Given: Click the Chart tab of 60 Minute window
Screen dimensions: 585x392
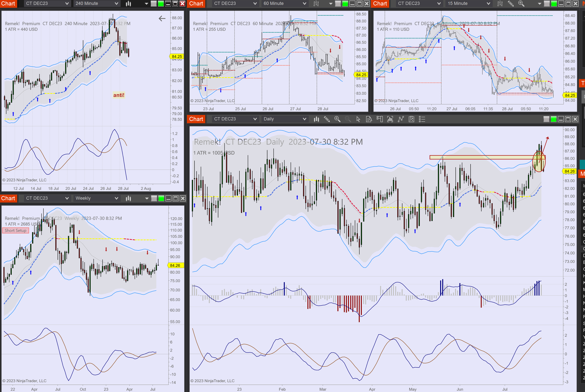Looking at the screenshot, I should click(196, 4).
